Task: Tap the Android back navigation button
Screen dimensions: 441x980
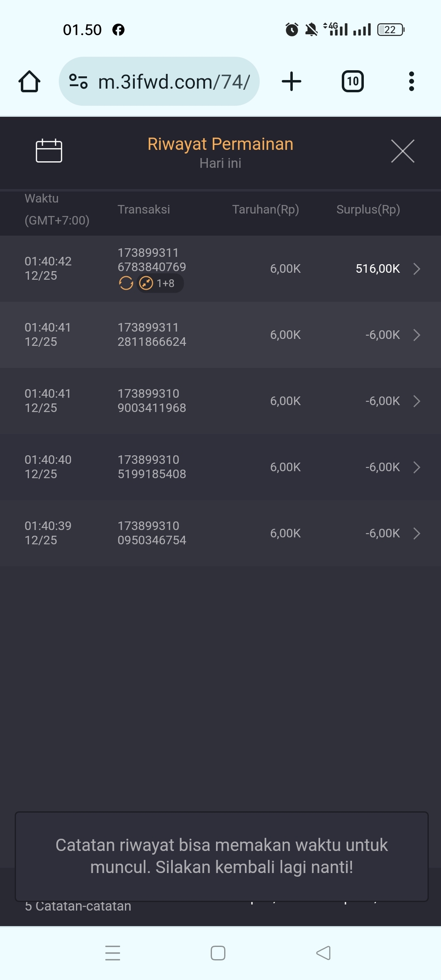Action: 323,953
